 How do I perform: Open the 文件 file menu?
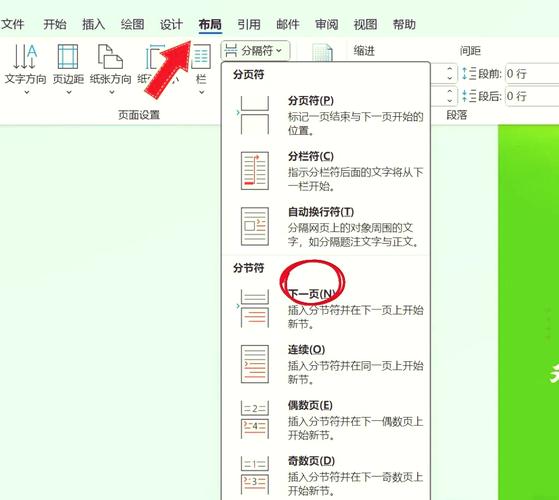click(x=12, y=25)
